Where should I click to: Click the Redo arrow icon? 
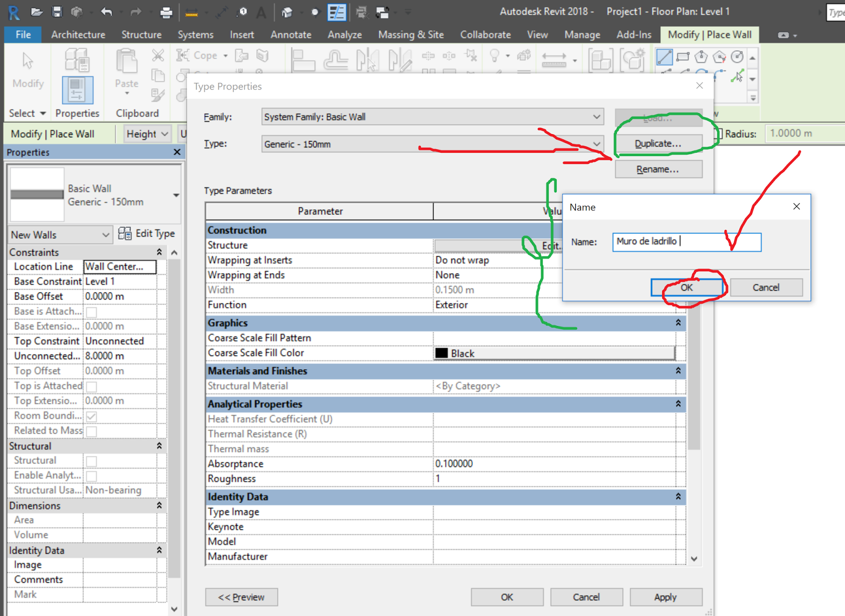point(136,12)
